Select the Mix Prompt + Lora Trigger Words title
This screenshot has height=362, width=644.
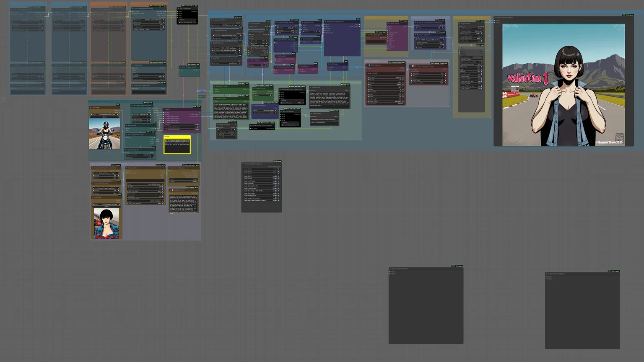pos(292,89)
